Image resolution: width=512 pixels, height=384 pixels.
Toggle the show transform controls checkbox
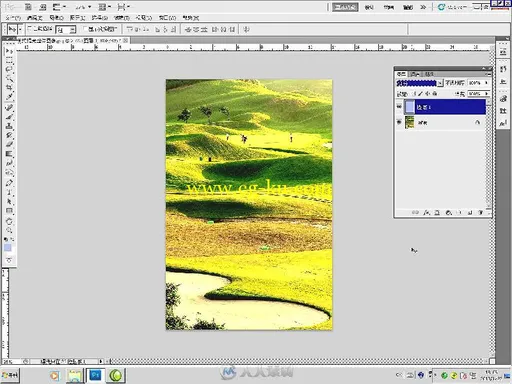[86, 29]
